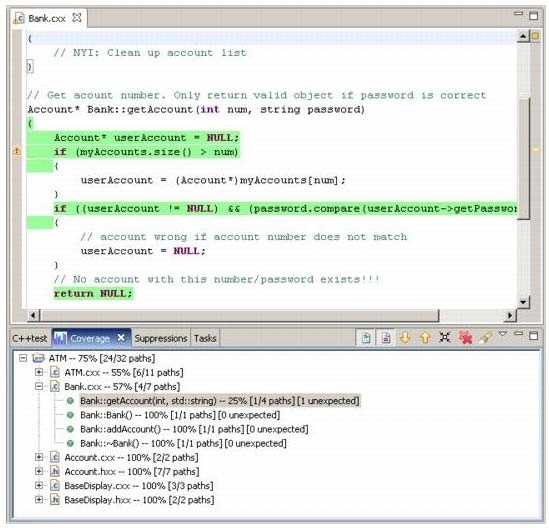The height and width of the screenshot is (528, 549).
Task: Click the yellow up arrow toolbar icon
Action: click(425, 338)
